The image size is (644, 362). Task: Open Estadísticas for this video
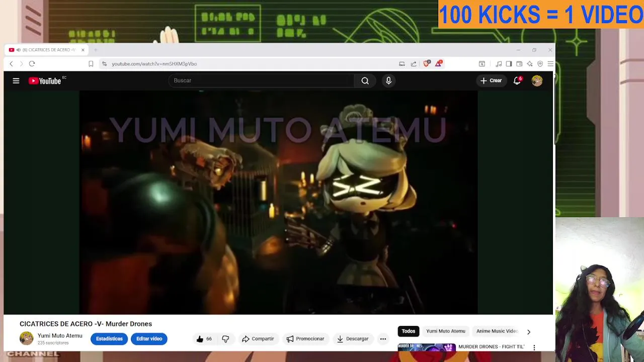coord(109,339)
